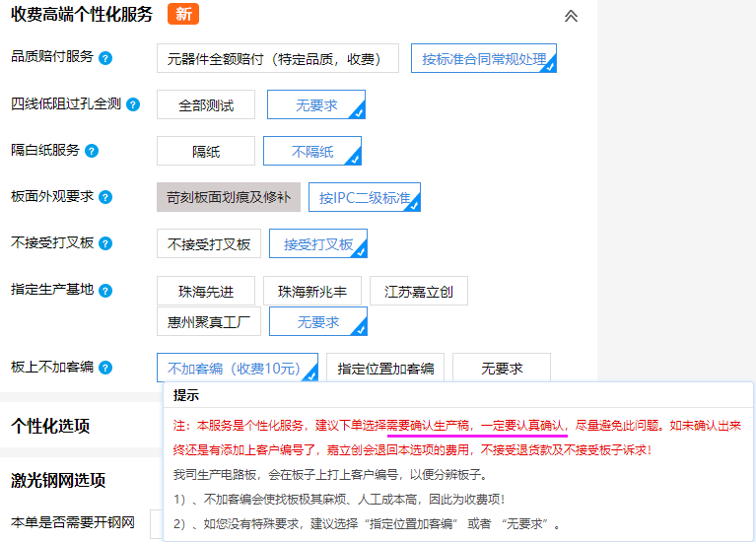The height and width of the screenshot is (542, 756).
Task: Select the 隔纸 option
Action: click(206, 151)
